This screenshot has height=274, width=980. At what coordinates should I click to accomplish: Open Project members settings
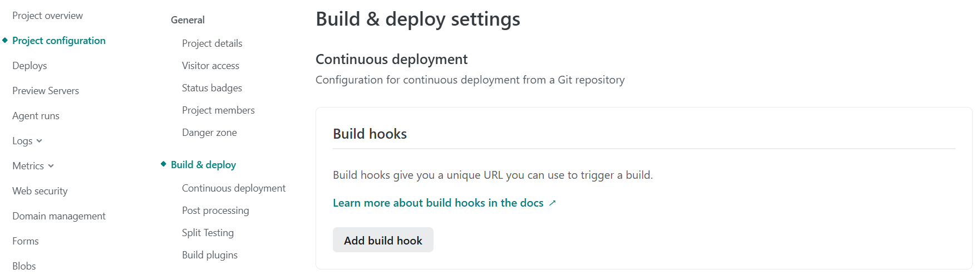[218, 110]
